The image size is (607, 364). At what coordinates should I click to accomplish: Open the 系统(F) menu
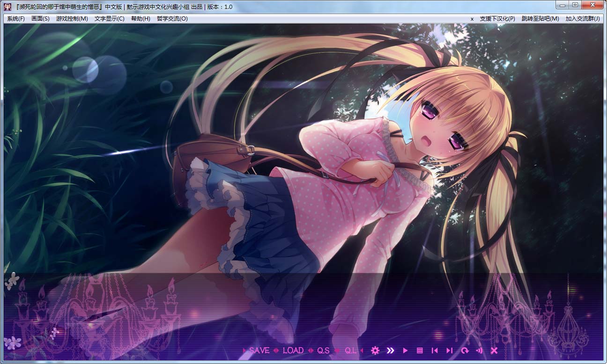16,19
